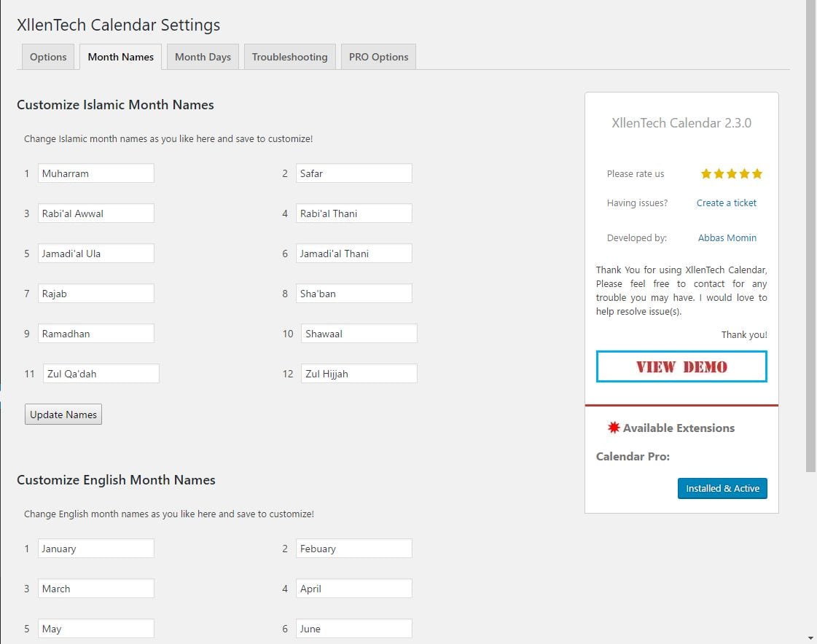Click the third rating star
The width and height of the screenshot is (817, 644).
tap(732, 173)
